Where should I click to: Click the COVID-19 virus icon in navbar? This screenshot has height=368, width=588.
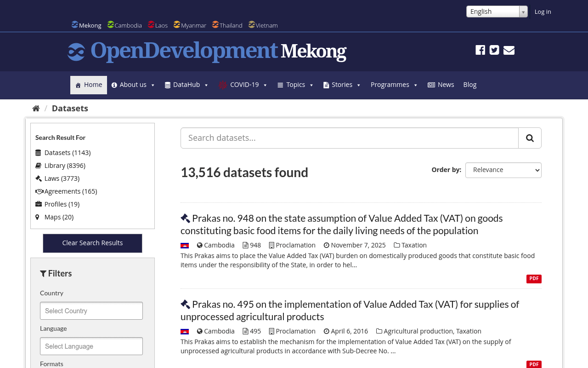223,85
